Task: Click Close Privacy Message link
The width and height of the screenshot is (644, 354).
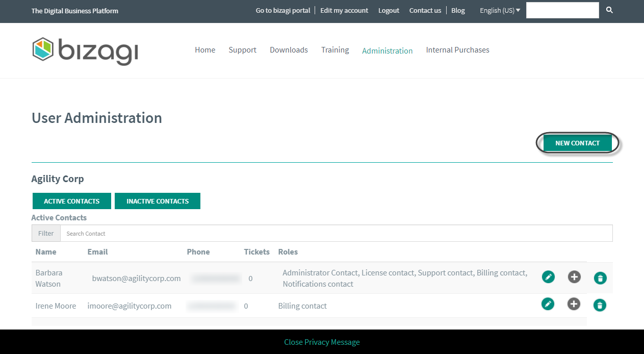Action: click(x=322, y=342)
